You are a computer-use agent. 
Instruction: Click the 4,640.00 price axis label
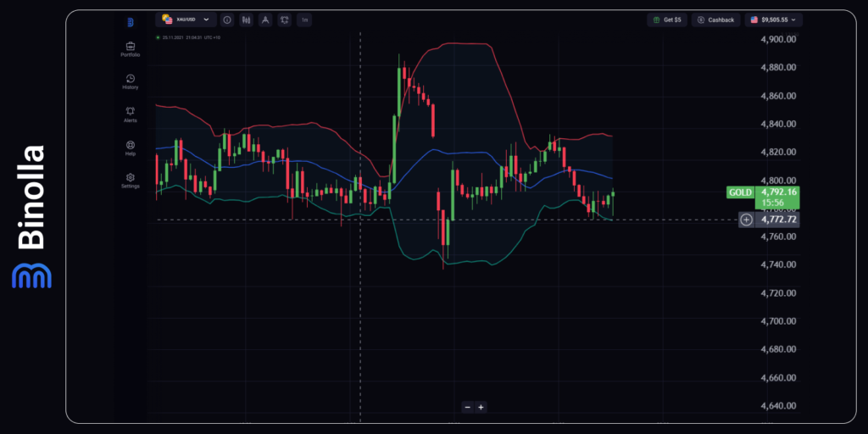(x=778, y=406)
